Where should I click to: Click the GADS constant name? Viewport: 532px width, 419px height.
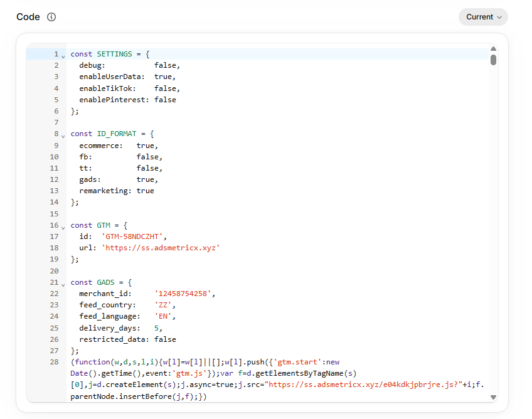(105, 282)
